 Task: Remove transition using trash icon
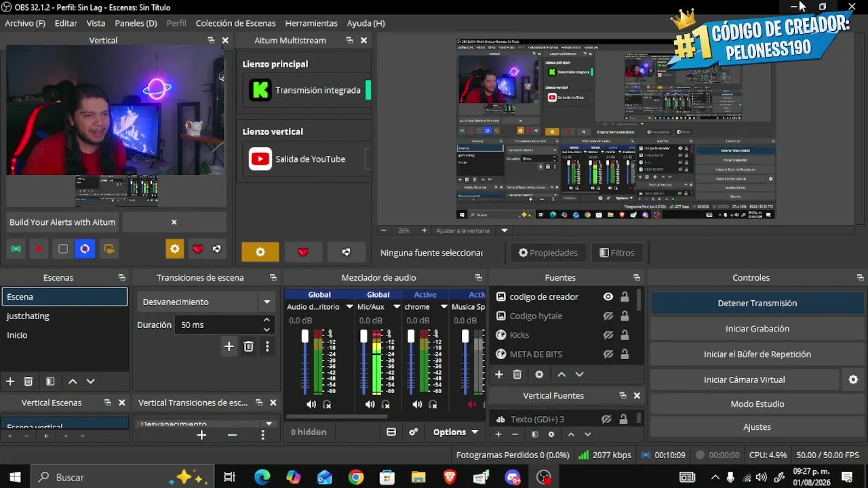[x=248, y=346]
